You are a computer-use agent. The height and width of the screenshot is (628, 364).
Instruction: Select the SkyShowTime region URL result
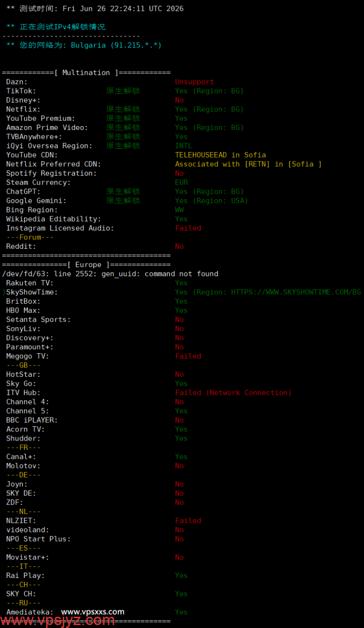click(x=268, y=292)
